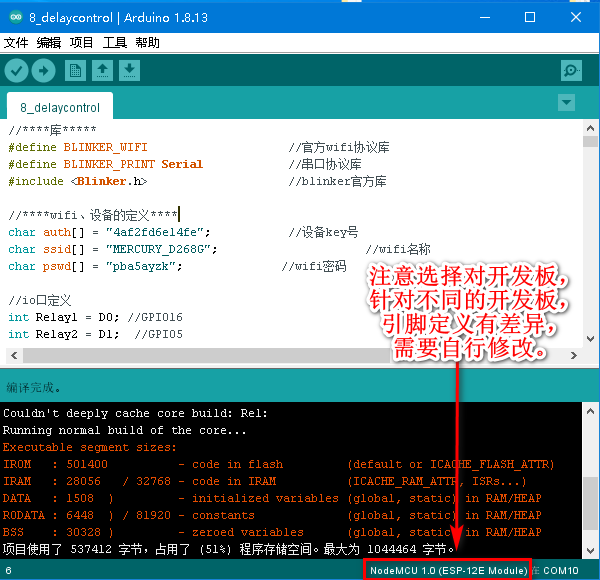Click the "//串口协议库" comment
The width and height of the screenshot is (600, 580).
click(x=325, y=164)
